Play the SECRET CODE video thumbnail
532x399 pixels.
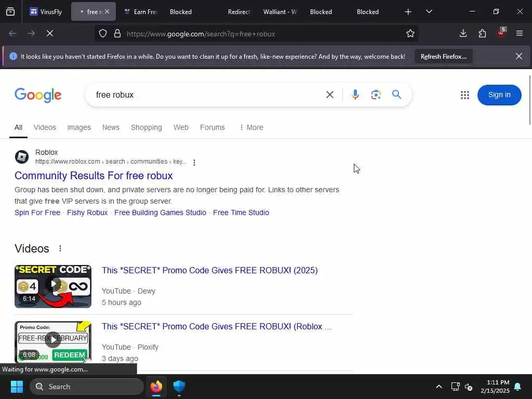53,286
